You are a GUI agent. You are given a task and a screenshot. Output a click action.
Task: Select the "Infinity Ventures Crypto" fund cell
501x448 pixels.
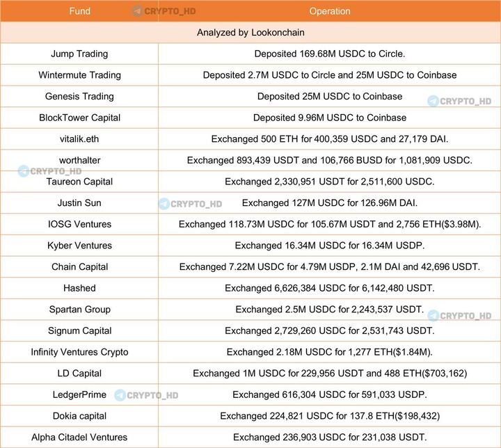[x=79, y=352]
